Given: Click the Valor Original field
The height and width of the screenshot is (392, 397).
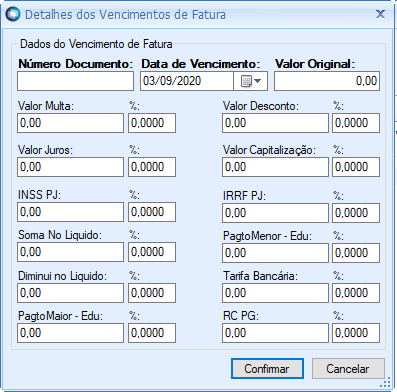Looking at the screenshot, I should [327, 81].
